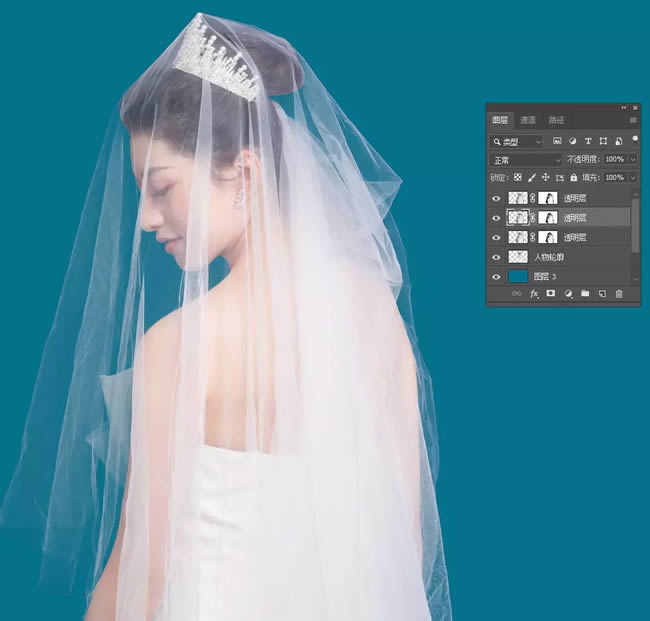
Task: Open the blend mode 正常 dropdown
Action: (x=526, y=160)
